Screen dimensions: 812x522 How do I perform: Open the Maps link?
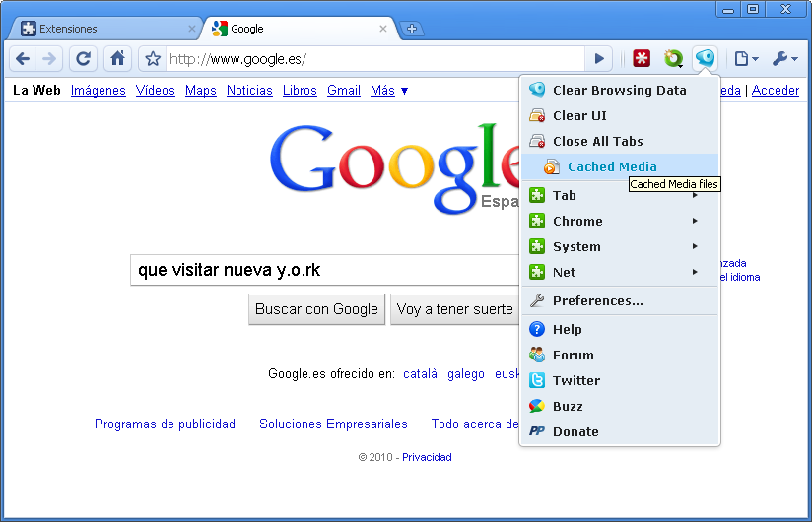pyautogui.click(x=200, y=90)
